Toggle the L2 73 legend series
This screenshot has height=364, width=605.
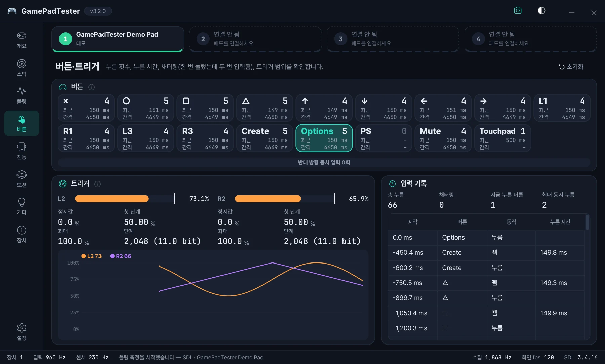point(91,256)
